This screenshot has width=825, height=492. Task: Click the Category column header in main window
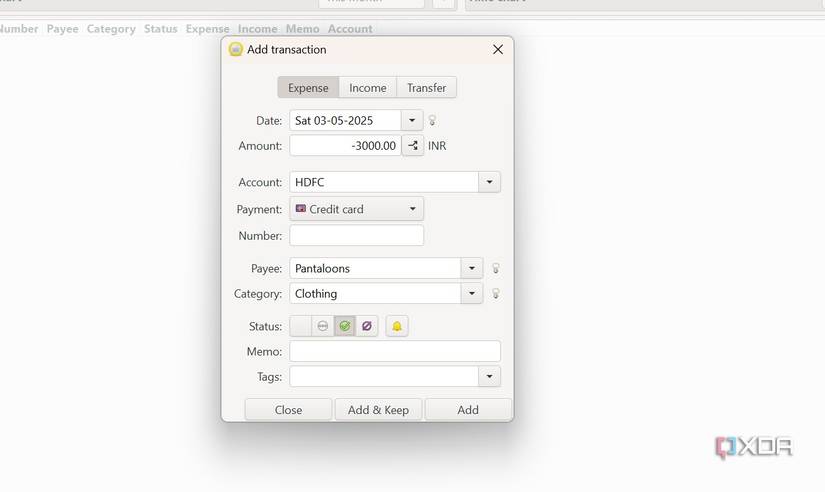click(111, 29)
